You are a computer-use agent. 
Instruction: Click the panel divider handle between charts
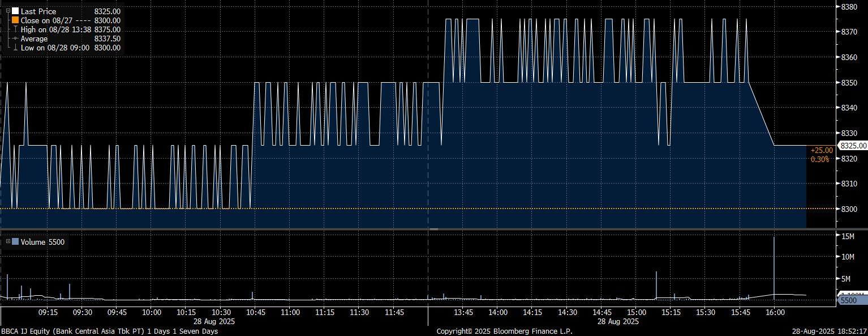[434, 229]
